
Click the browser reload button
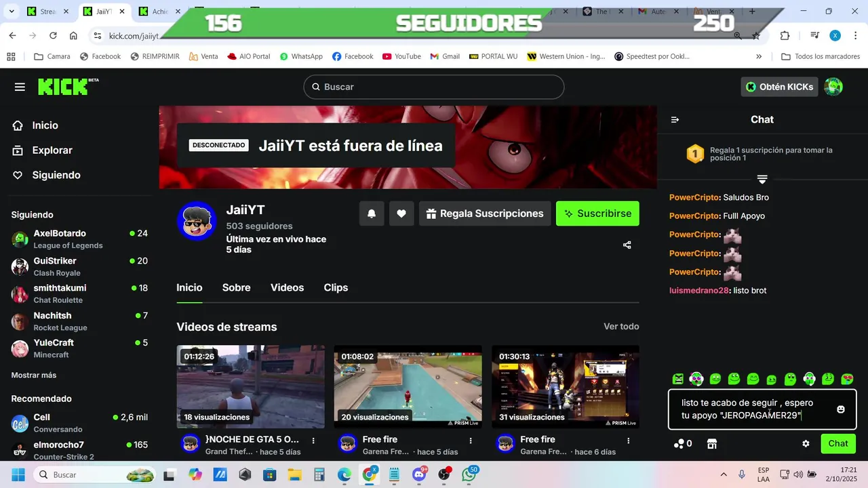coord(54,36)
